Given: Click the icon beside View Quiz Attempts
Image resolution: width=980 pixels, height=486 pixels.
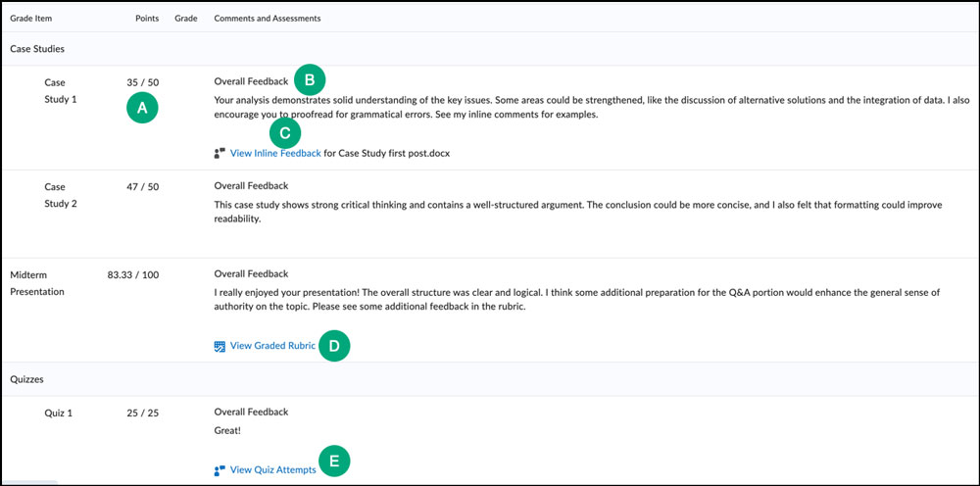Looking at the screenshot, I should (220, 470).
